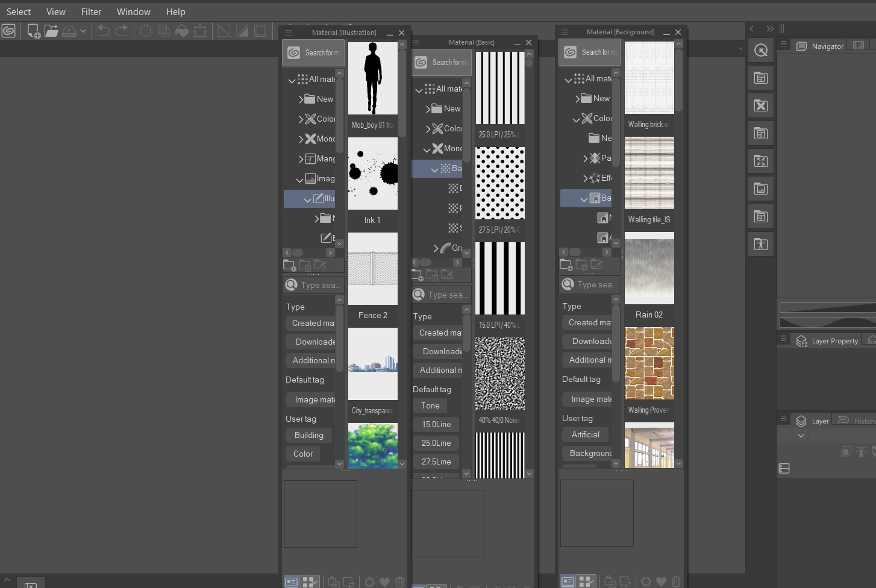Toggle the Tone default tag filter
Viewport: 876px width, 588px height.
[430, 405]
